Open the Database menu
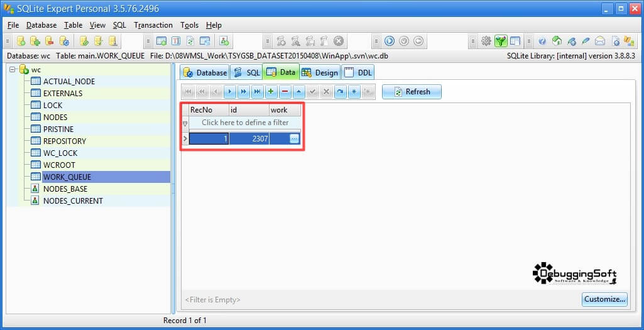 pyautogui.click(x=41, y=25)
